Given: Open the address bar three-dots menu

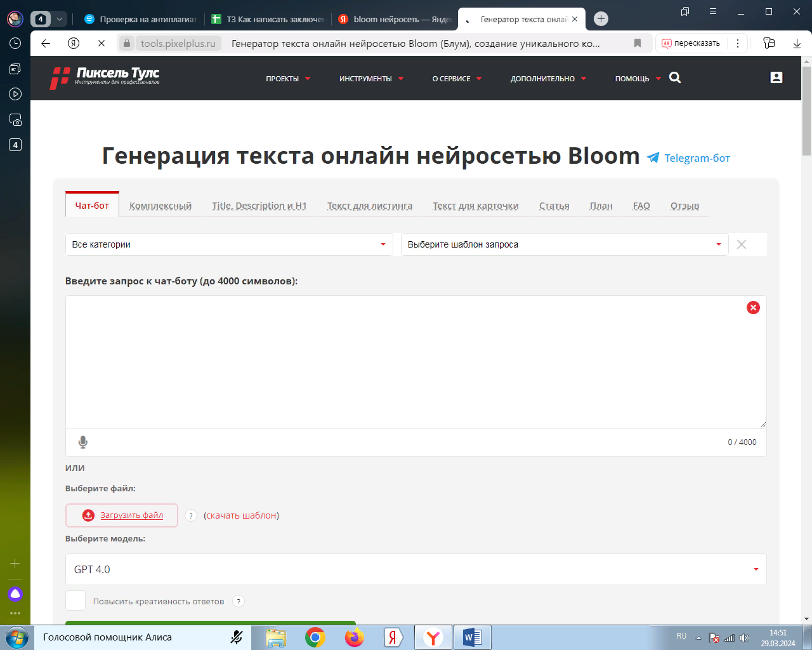Looking at the screenshot, I should point(738,43).
